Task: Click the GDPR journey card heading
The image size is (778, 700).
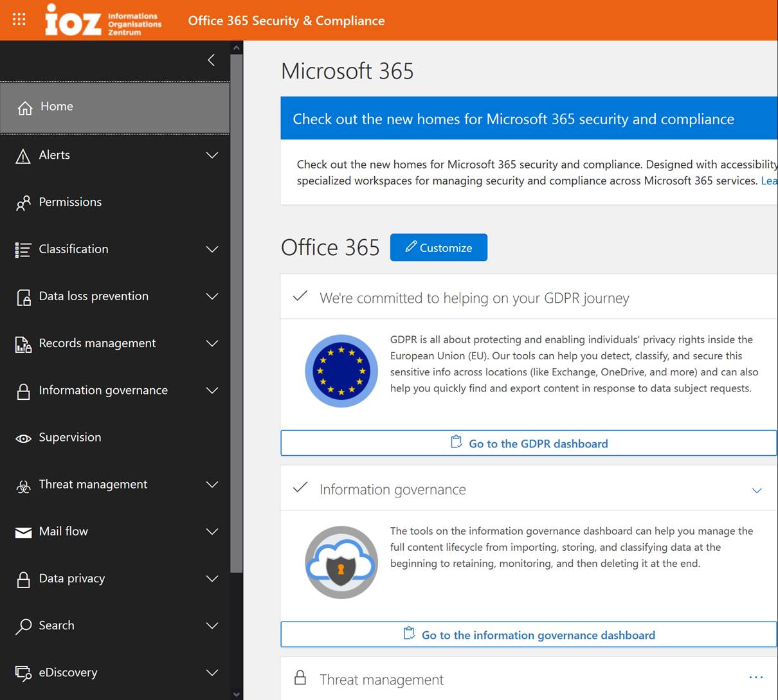Action: tap(474, 298)
